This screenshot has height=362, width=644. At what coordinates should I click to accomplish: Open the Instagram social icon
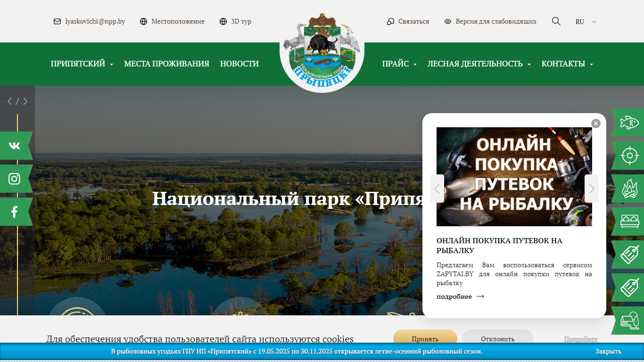[15, 179]
